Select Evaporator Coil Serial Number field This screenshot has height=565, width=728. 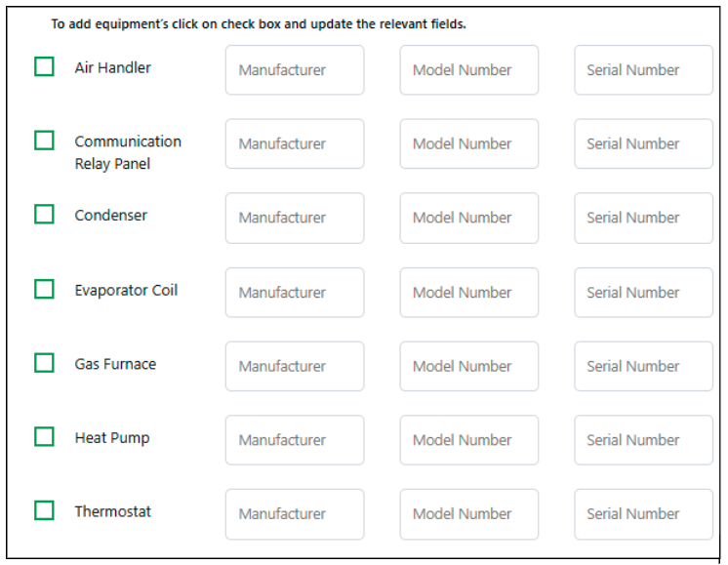pyautogui.click(x=643, y=292)
